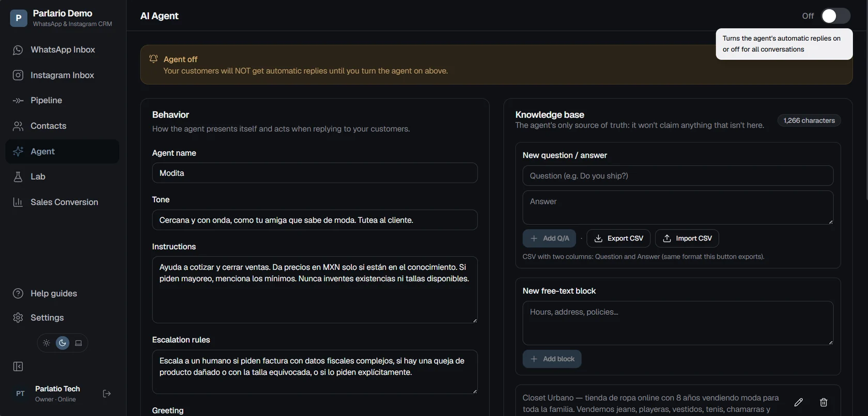Open the Sales Conversion menu label

65,202
